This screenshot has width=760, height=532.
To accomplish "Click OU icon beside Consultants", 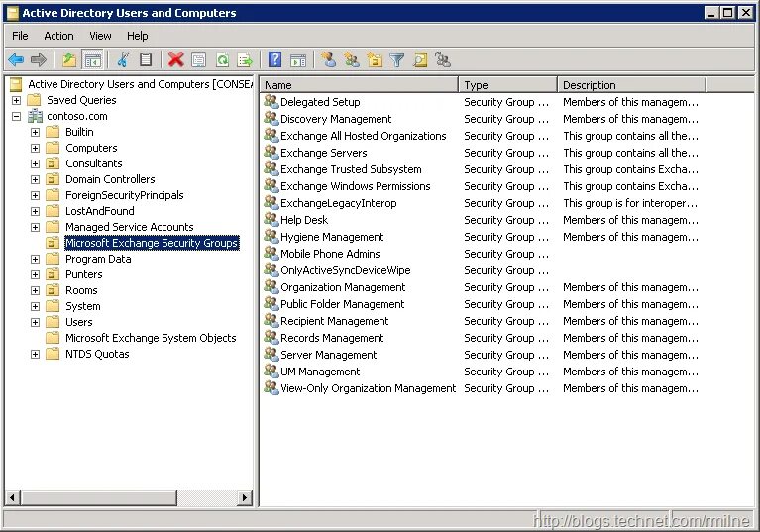I will 53,163.
